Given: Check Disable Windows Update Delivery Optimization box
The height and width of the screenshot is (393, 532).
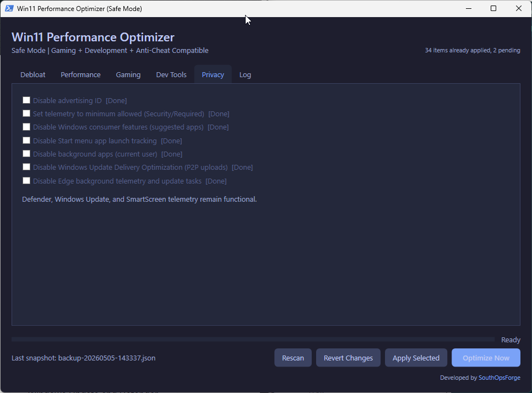Looking at the screenshot, I should tap(26, 167).
